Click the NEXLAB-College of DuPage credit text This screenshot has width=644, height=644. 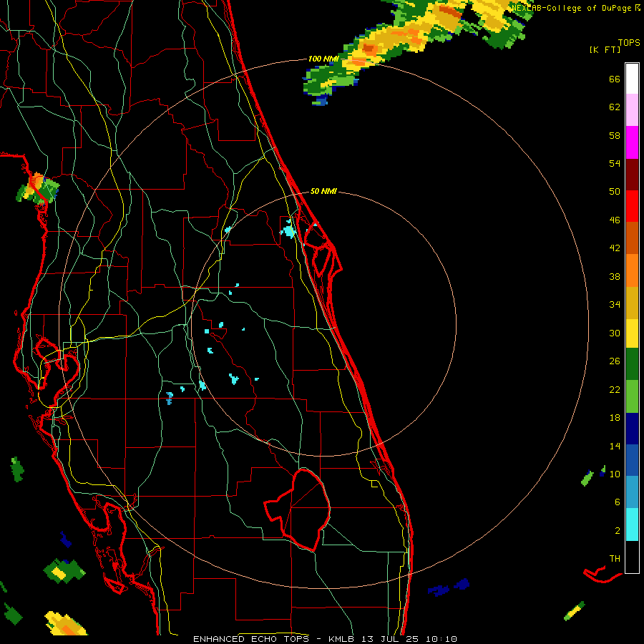pos(572,8)
